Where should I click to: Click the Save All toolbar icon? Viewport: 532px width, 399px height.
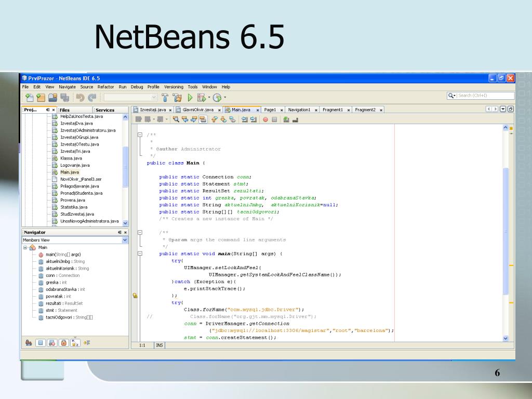(64, 98)
